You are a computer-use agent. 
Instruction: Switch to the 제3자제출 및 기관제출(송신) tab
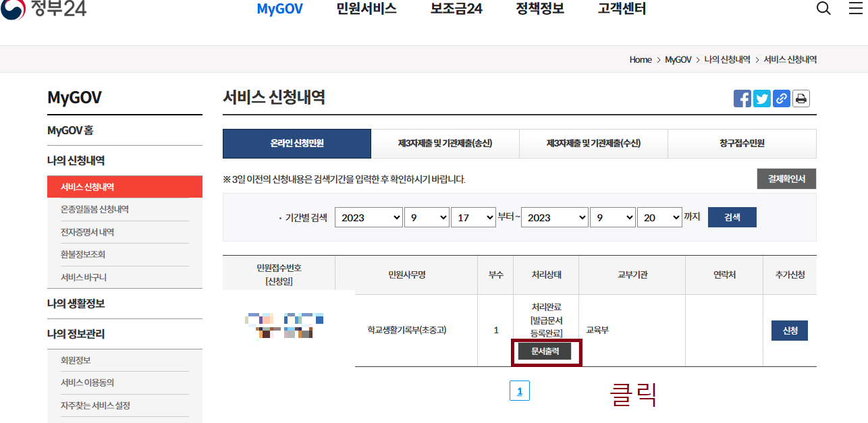tap(445, 144)
